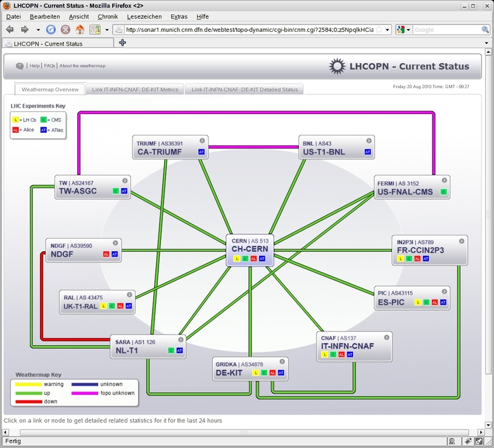Open the FAQs link

coord(49,66)
